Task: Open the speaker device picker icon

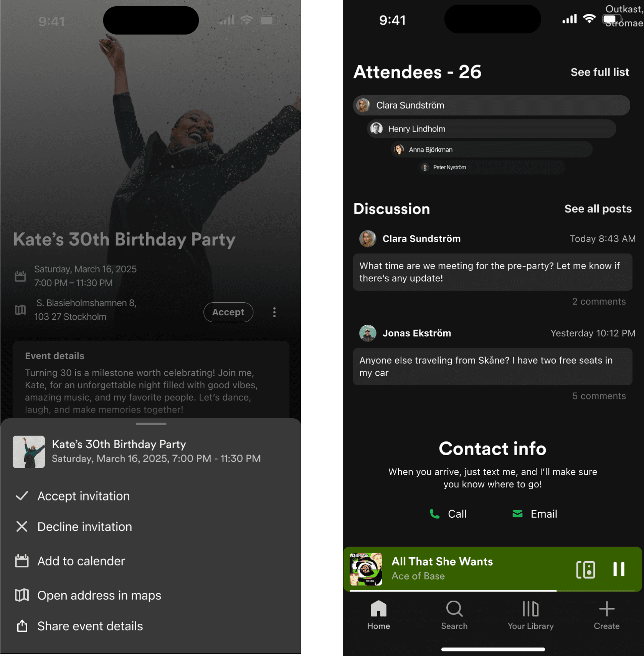Action: pyautogui.click(x=585, y=569)
